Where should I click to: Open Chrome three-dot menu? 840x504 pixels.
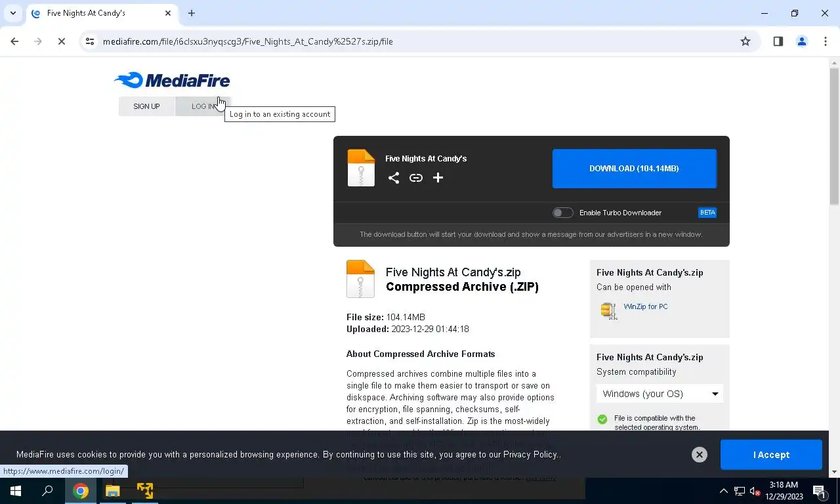pyautogui.click(x=825, y=41)
